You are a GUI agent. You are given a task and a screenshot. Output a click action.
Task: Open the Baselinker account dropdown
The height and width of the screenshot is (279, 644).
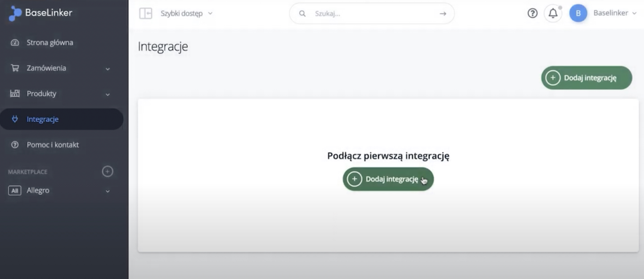(615, 13)
